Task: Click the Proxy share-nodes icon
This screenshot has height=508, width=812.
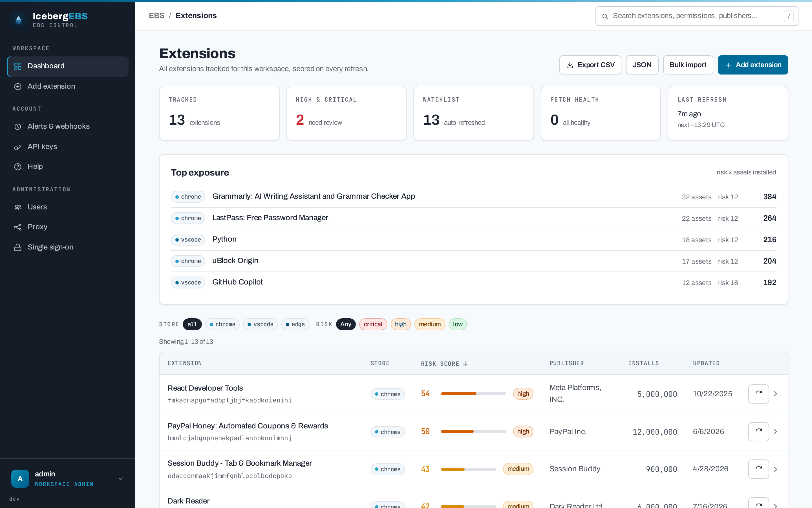Action: click(18, 227)
